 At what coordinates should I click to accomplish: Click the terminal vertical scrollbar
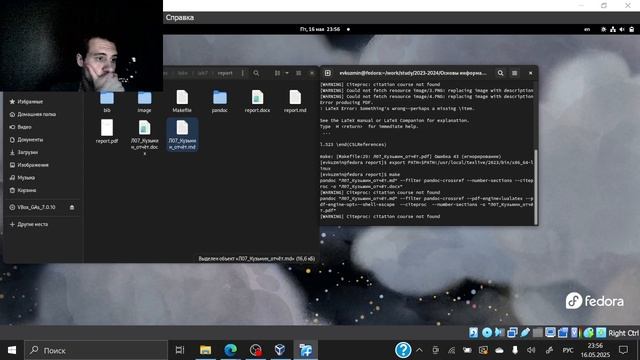536,186
